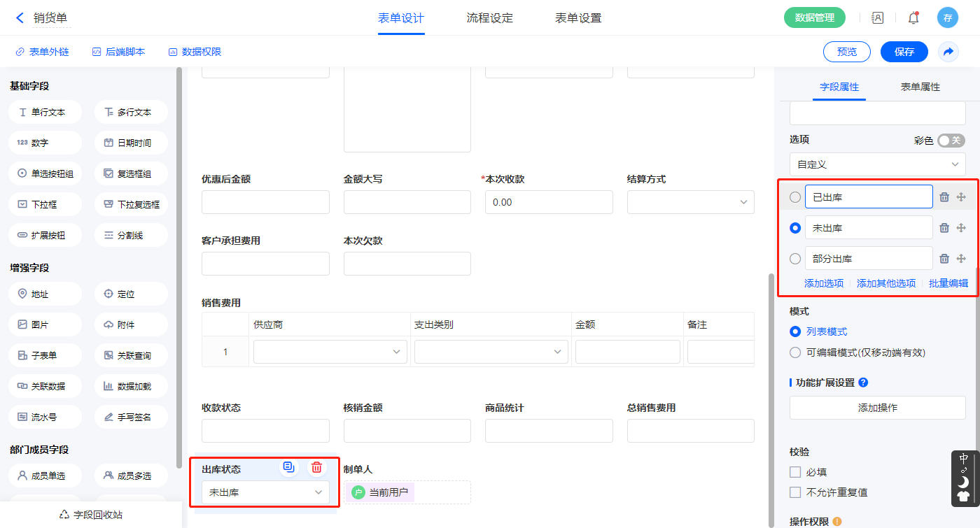
Task: Click the help icon beside 功能扩展设置
Action: [863, 383]
